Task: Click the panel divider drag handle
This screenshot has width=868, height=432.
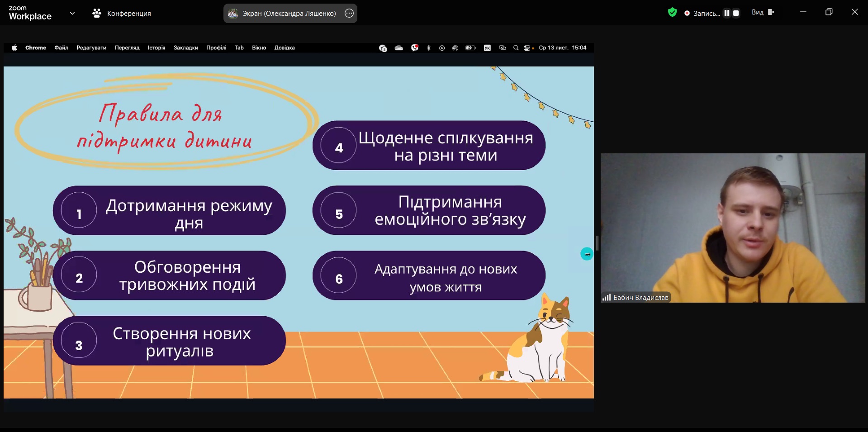Action: coord(597,243)
